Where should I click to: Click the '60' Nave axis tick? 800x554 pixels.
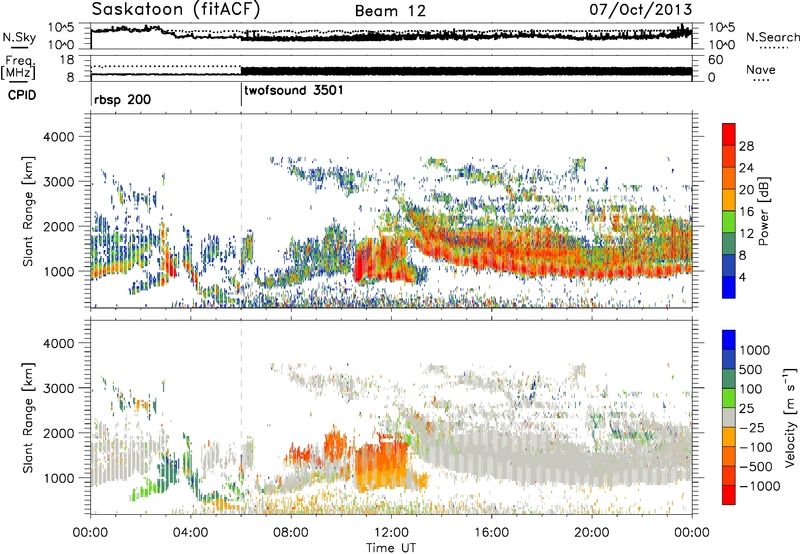click(715, 60)
